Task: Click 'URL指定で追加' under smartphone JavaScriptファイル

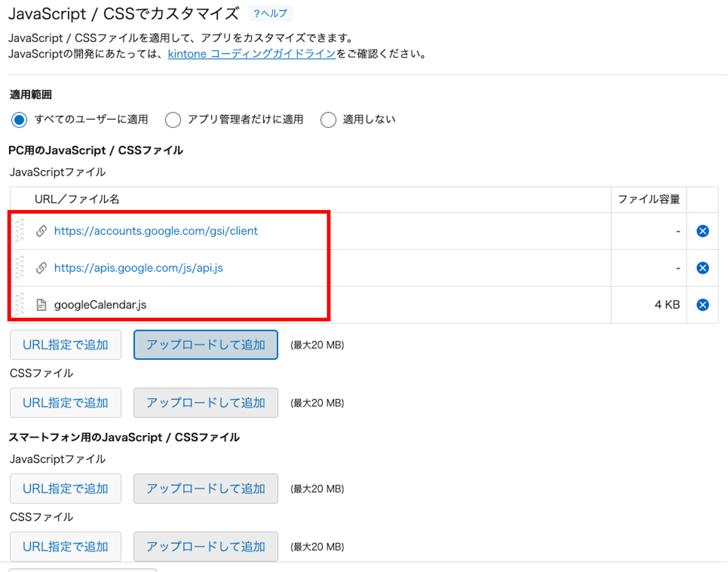Action: point(65,488)
